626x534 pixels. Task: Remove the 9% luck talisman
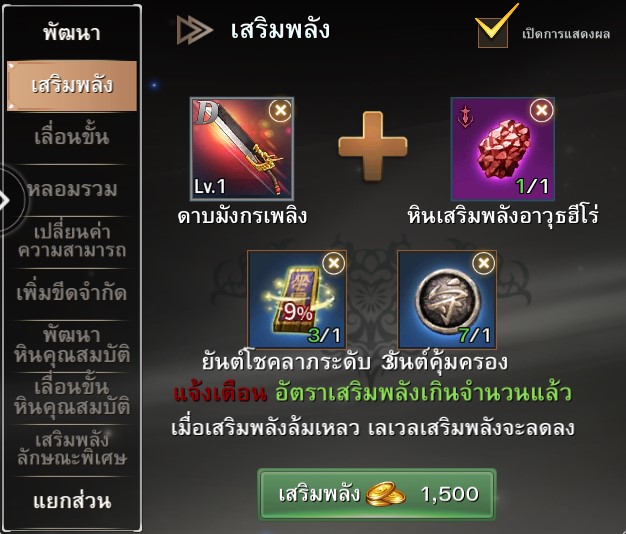(334, 263)
